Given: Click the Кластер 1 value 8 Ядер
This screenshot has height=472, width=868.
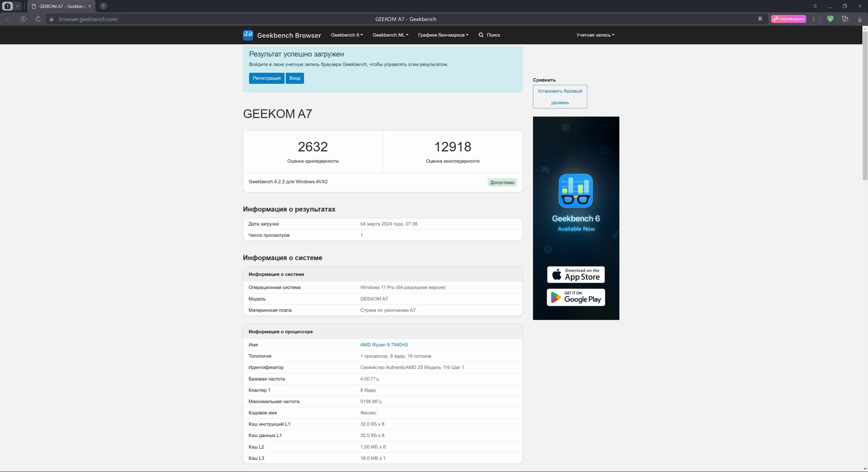Looking at the screenshot, I should point(368,390).
